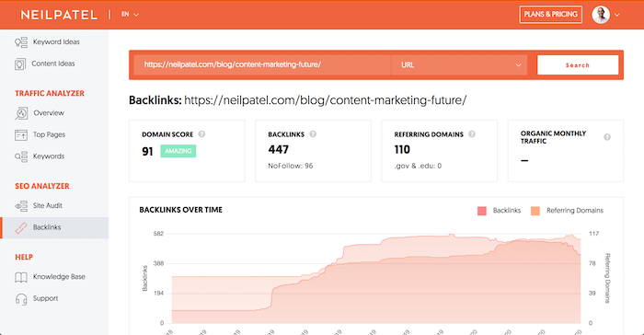Open Support from sidebar

coord(46,298)
